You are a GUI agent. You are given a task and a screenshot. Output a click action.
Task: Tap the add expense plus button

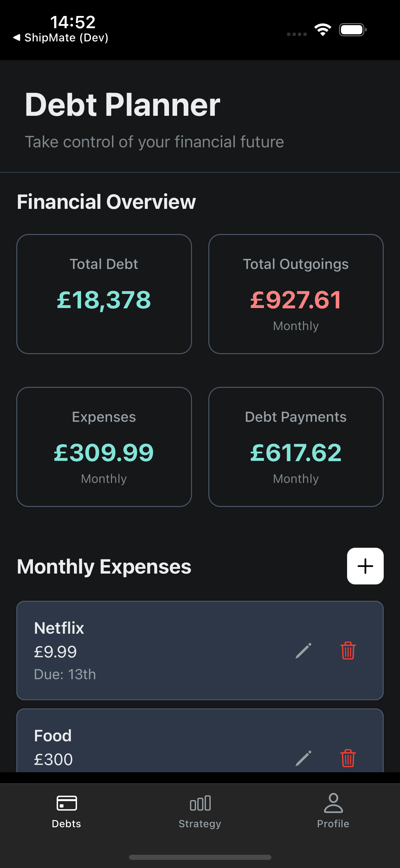coord(365,566)
